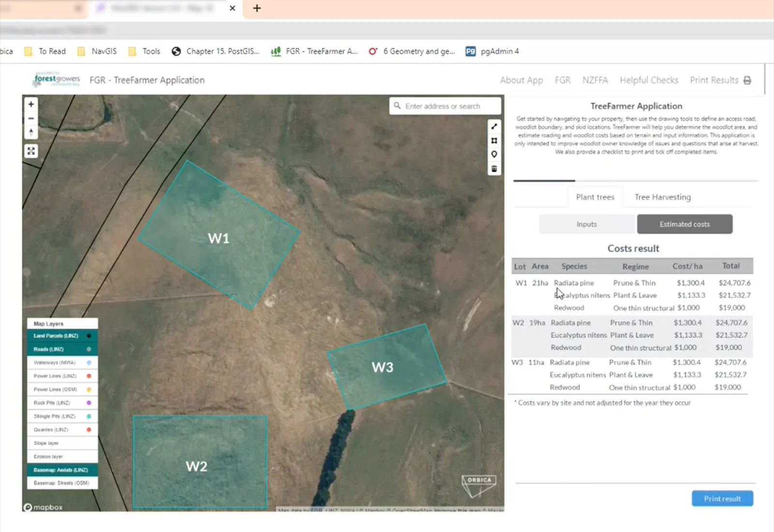The height and width of the screenshot is (532, 774).
Task: Show the Inputs panel
Action: (587, 224)
